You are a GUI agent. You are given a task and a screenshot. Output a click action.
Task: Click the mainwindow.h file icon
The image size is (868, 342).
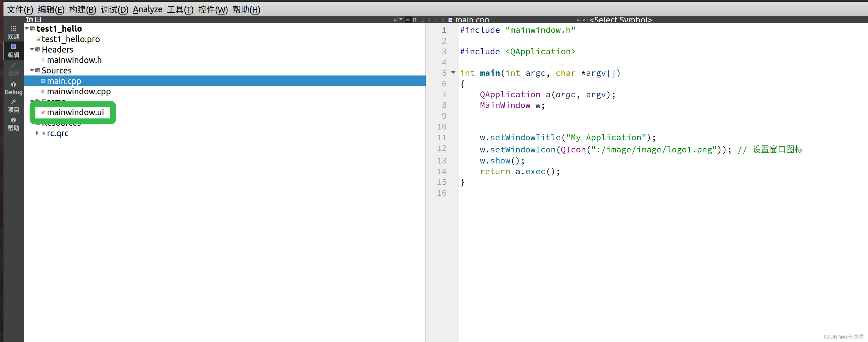tap(43, 60)
